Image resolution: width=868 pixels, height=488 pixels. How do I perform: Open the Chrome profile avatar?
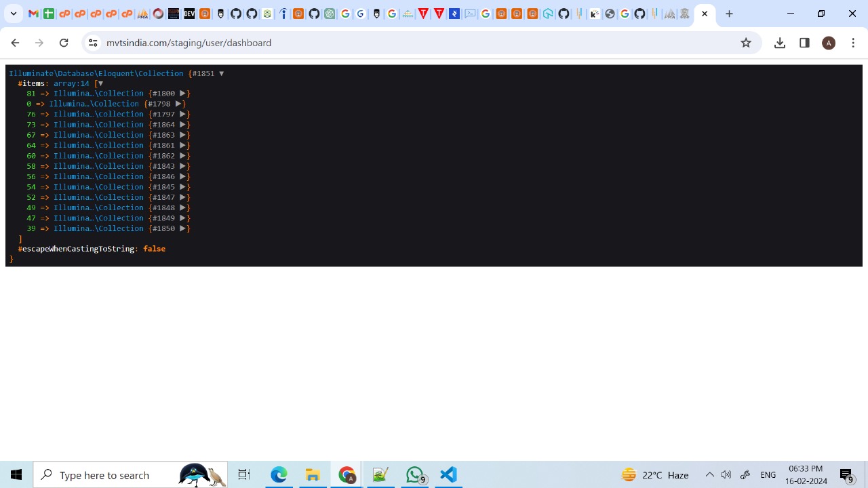pos(829,43)
